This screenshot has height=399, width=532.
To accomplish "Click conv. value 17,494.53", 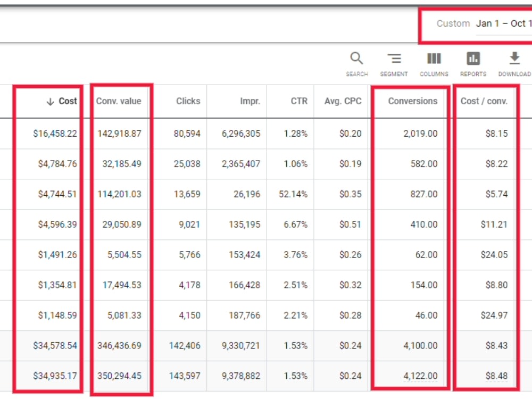I will [122, 285].
